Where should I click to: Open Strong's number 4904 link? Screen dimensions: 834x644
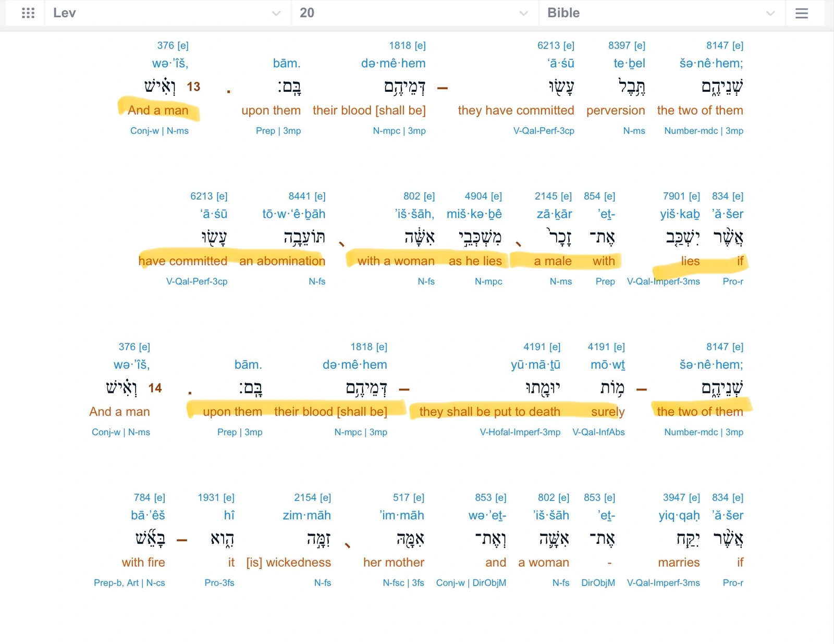click(476, 196)
